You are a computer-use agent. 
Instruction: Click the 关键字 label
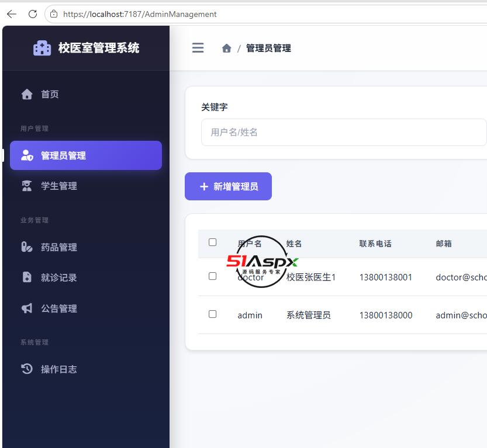[x=215, y=107]
